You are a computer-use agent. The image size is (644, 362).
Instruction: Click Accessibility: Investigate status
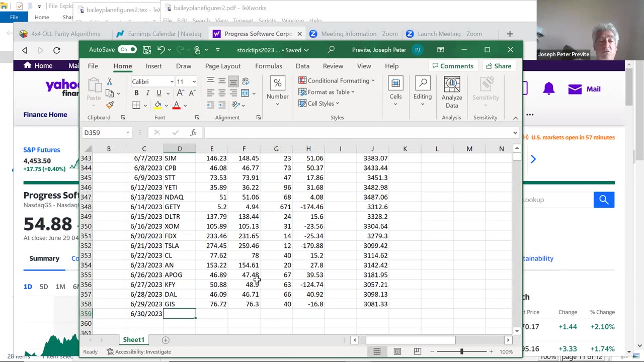[x=139, y=351]
